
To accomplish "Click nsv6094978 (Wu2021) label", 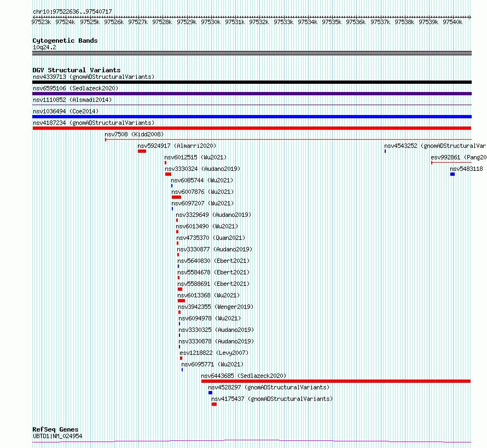I will pos(210,318).
